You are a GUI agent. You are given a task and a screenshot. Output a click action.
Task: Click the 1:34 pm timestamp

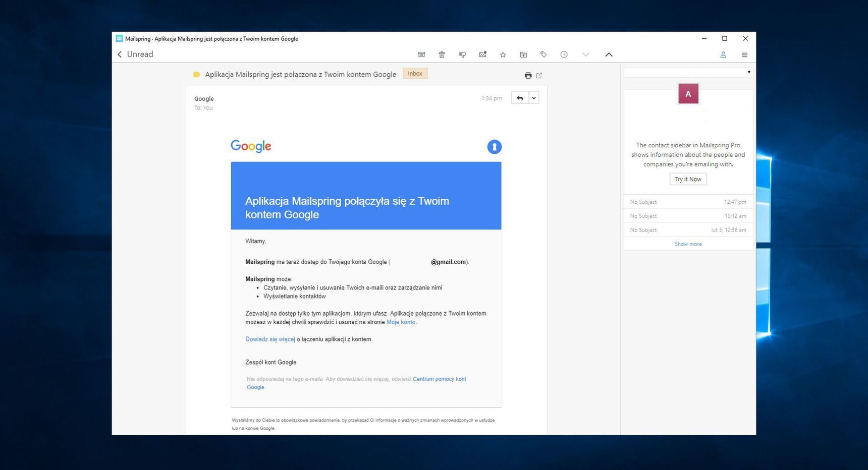[492, 98]
